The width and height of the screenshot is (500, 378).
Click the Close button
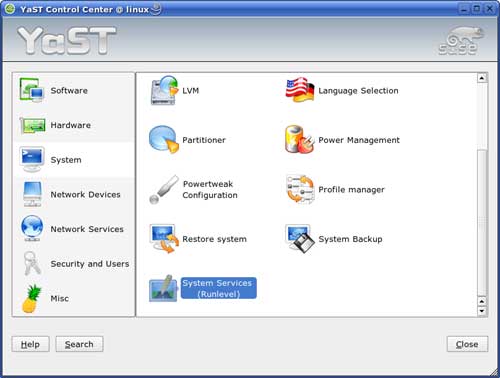(467, 344)
